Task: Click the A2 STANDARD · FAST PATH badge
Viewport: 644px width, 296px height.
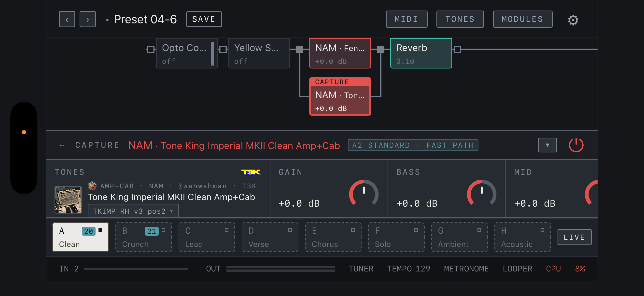Action: click(x=413, y=145)
